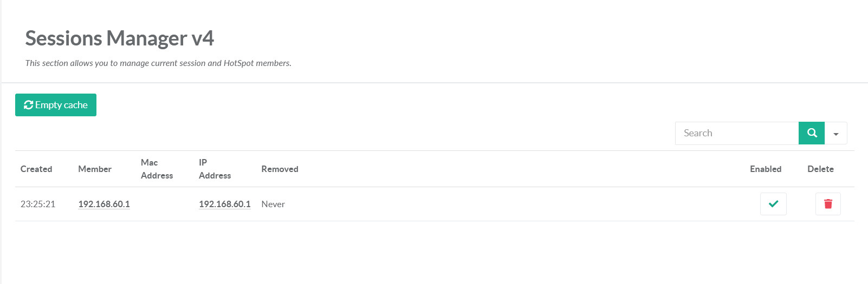Click the magnifier search button
This screenshot has width=868, height=284.
point(812,133)
